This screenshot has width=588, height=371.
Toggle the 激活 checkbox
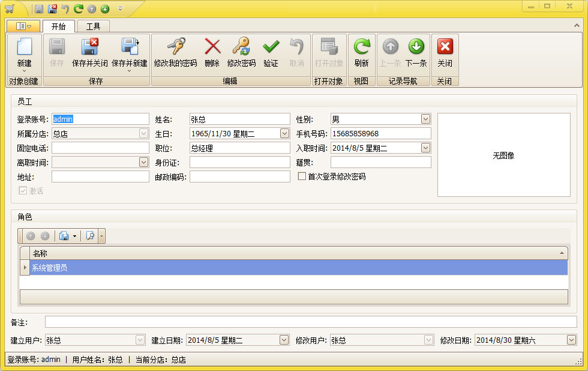(x=23, y=190)
